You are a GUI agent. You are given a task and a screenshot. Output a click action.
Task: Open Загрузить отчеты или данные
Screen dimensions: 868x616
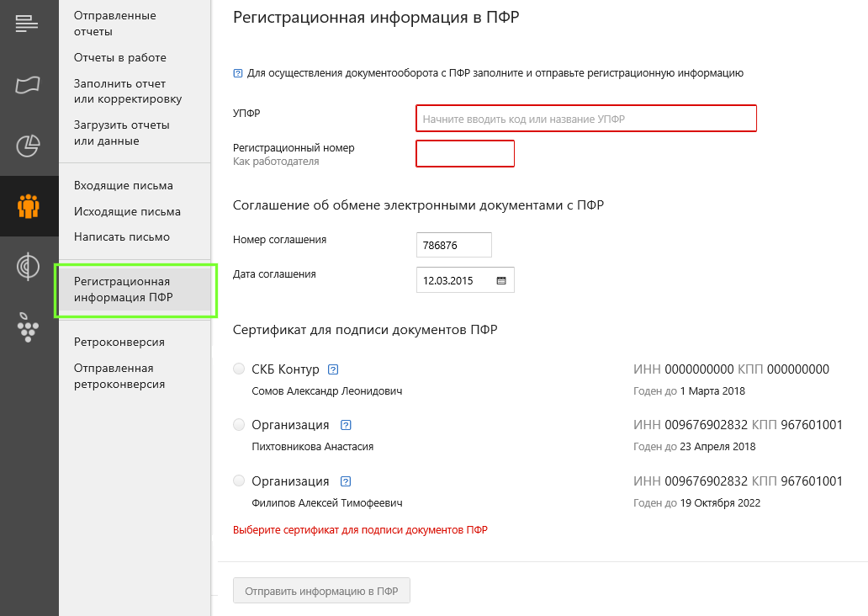click(x=122, y=133)
